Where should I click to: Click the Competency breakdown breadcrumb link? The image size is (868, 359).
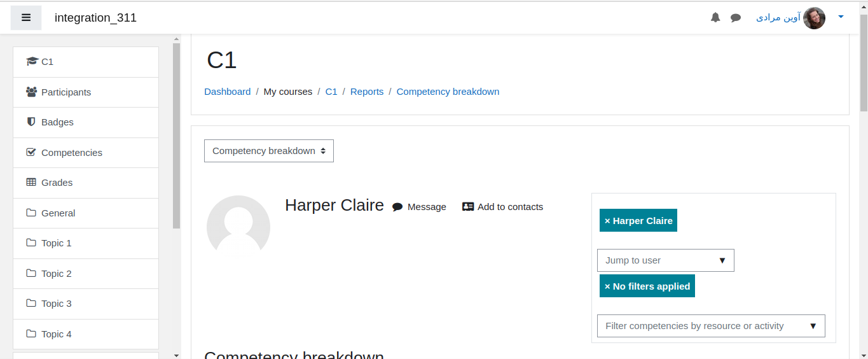448,92
